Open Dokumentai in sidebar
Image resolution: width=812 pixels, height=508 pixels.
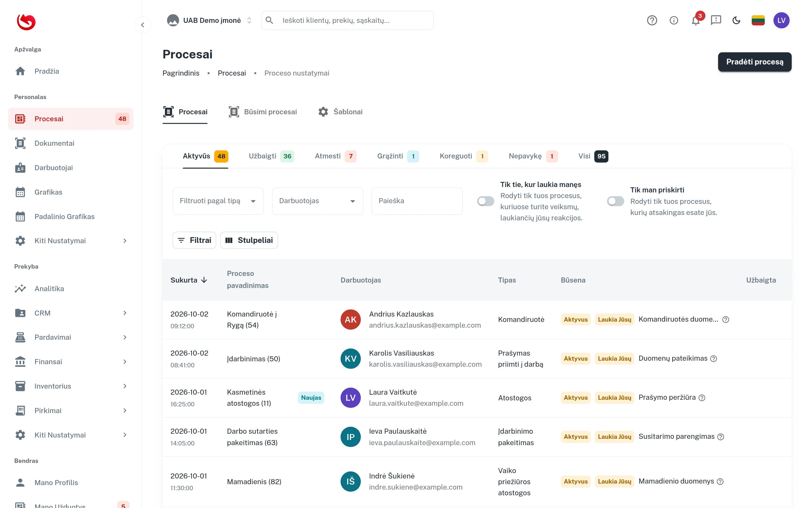click(71, 144)
